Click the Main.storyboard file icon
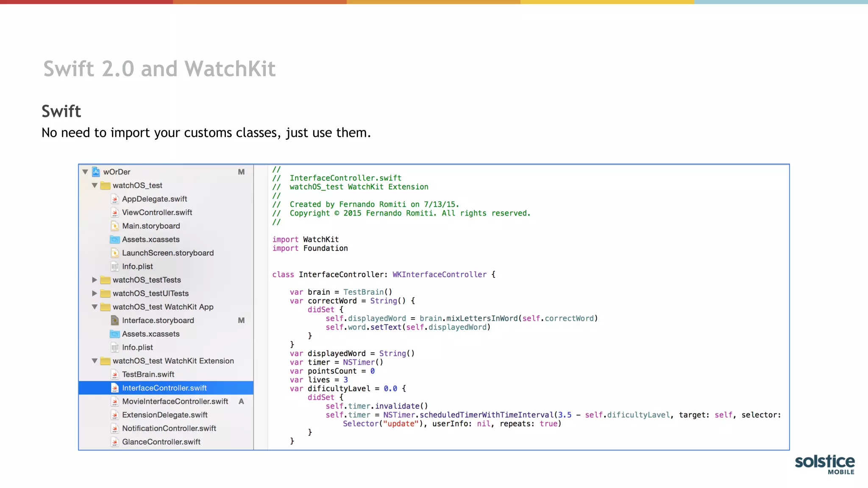This screenshot has height=488, width=868. click(115, 226)
